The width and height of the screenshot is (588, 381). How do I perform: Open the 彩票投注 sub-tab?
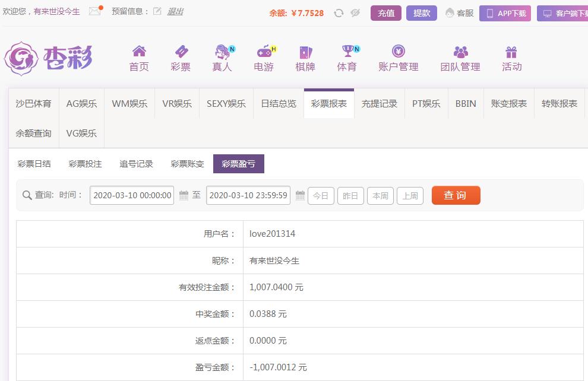tap(85, 164)
